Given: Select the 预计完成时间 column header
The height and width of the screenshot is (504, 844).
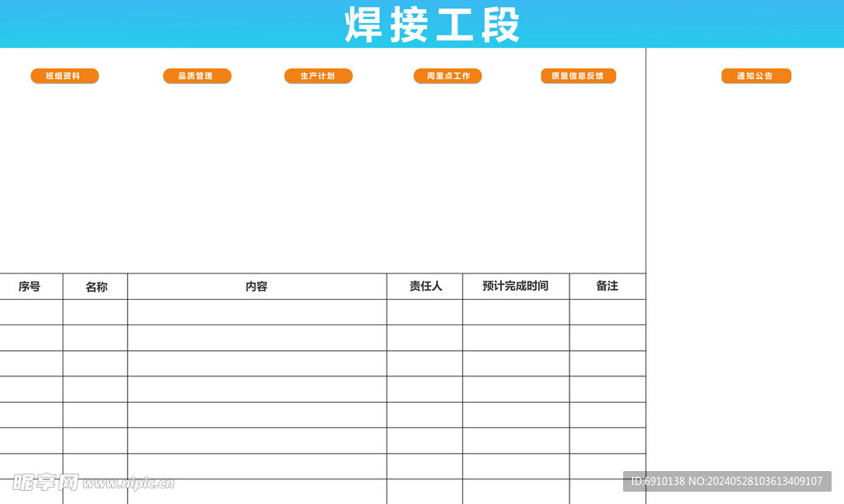Looking at the screenshot, I should tap(515, 287).
